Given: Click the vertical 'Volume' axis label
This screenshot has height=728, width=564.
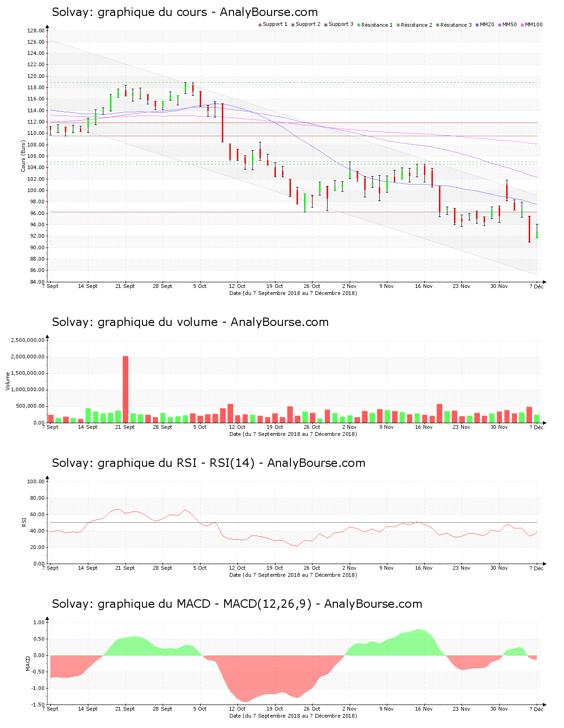Looking at the screenshot, I should 8,381.
